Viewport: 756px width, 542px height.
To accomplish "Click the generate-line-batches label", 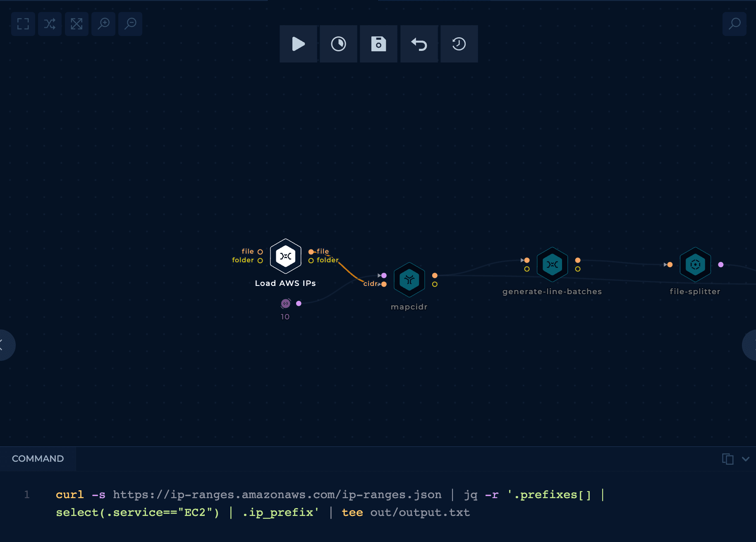I will point(552,291).
